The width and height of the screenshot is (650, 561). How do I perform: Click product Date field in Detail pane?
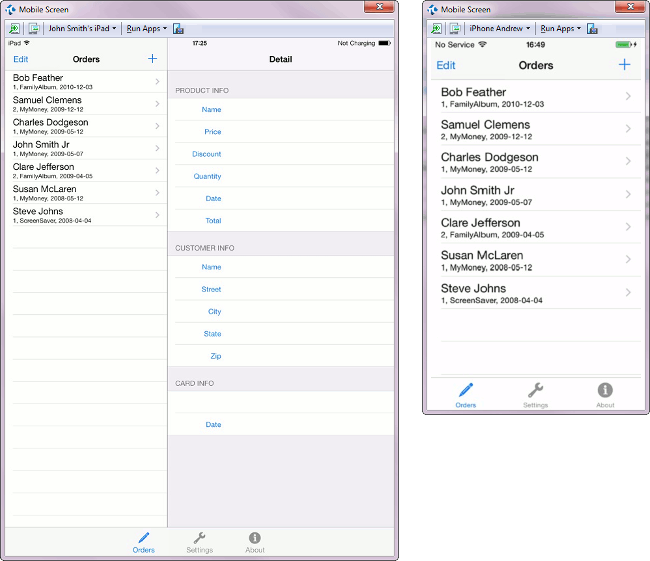[x=281, y=199]
